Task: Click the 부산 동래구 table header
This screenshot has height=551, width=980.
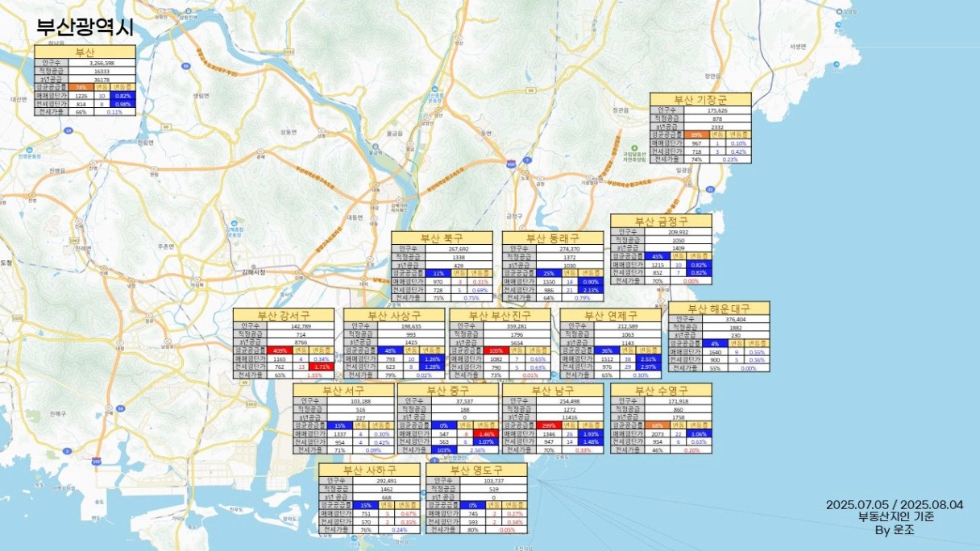Action: [x=552, y=238]
